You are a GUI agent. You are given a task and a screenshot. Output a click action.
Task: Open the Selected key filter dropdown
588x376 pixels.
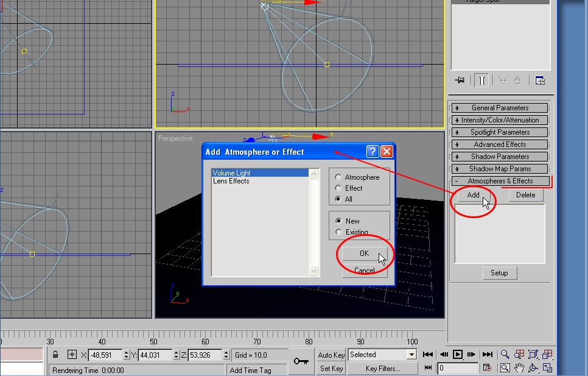click(x=411, y=355)
